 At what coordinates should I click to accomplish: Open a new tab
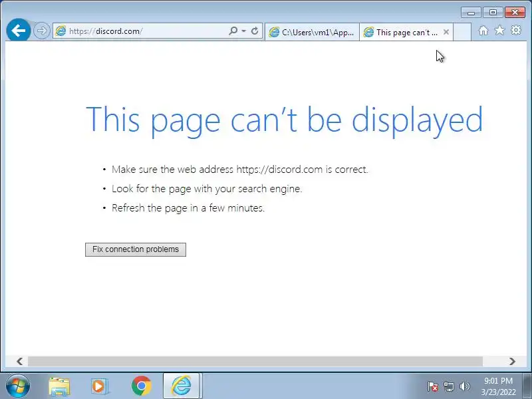tap(462, 32)
